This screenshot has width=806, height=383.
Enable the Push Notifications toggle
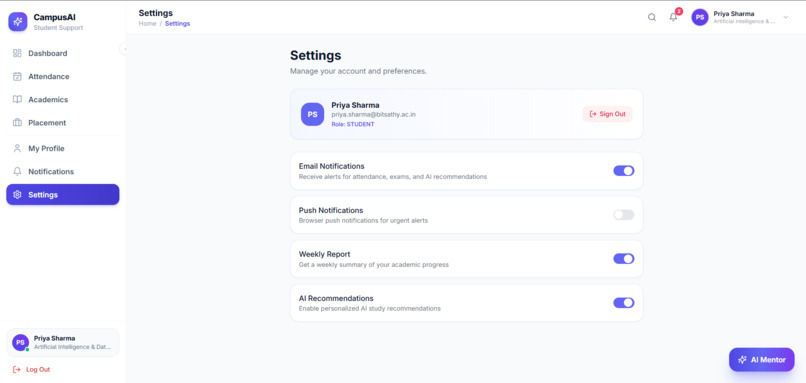(x=624, y=215)
